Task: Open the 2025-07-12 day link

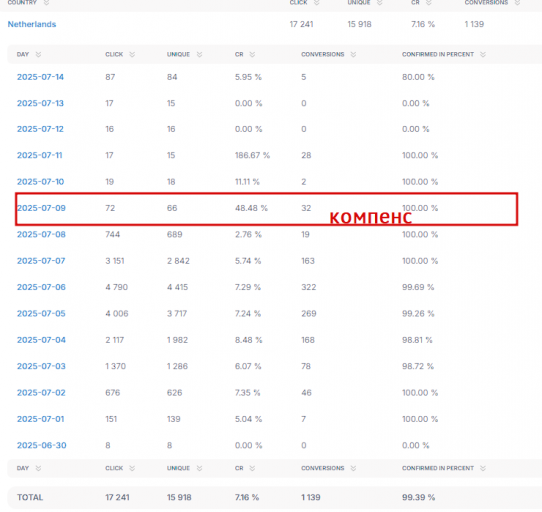Action: pyautogui.click(x=40, y=129)
